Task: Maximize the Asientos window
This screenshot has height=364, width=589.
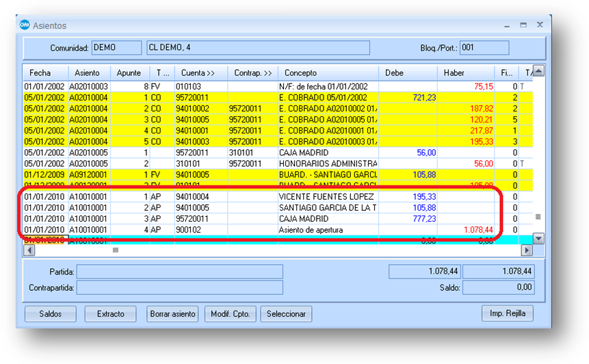Action: tap(523, 25)
